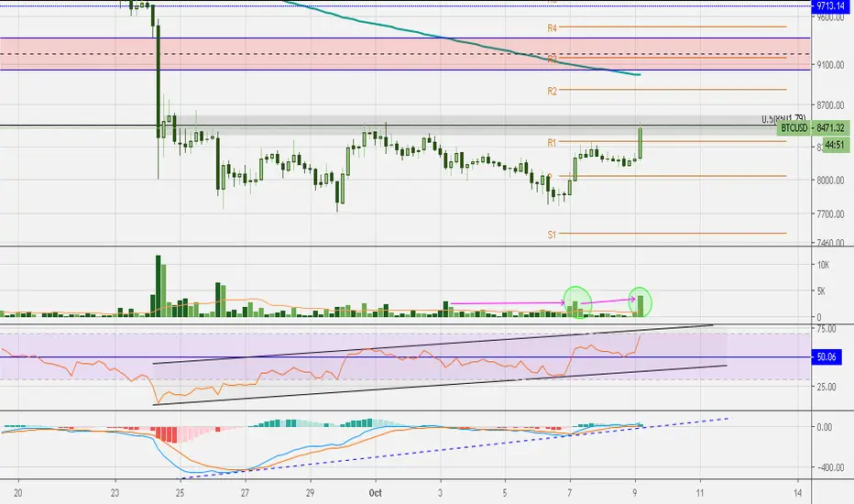Click the 5K volume axis label
The height and width of the screenshot is (504, 854).
coord(821,291)
